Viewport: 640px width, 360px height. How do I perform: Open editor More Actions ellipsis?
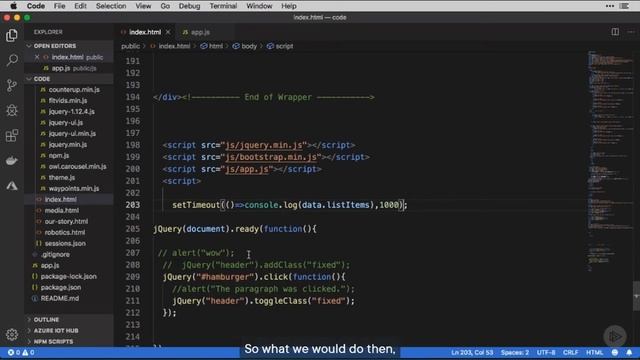631,32
